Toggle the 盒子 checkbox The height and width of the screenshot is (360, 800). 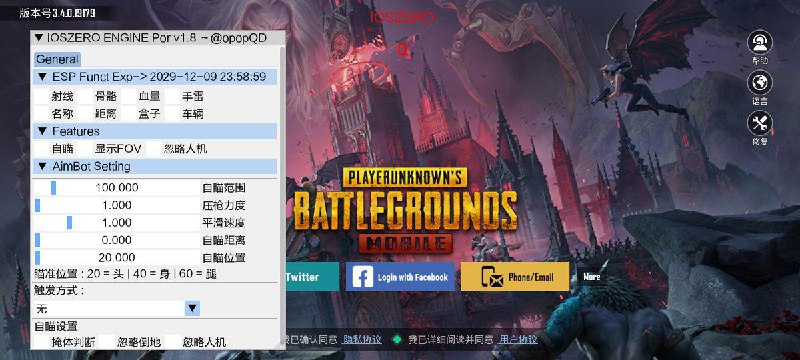coord(129,114)
